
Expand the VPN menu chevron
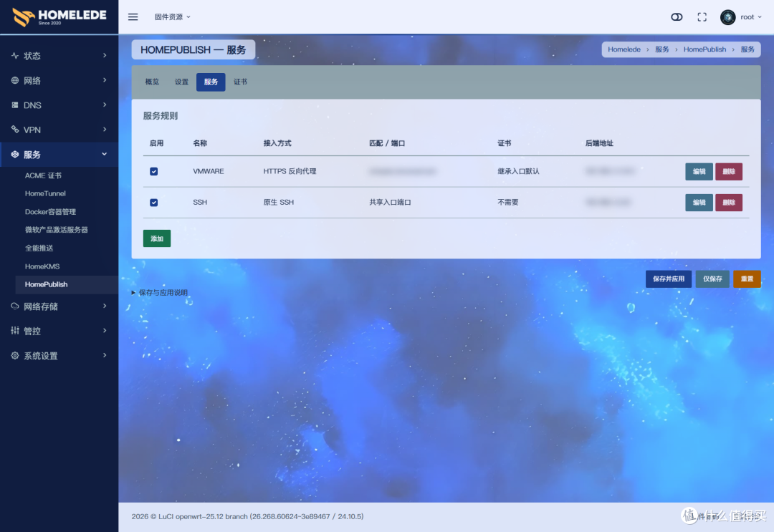pos(105,129)
